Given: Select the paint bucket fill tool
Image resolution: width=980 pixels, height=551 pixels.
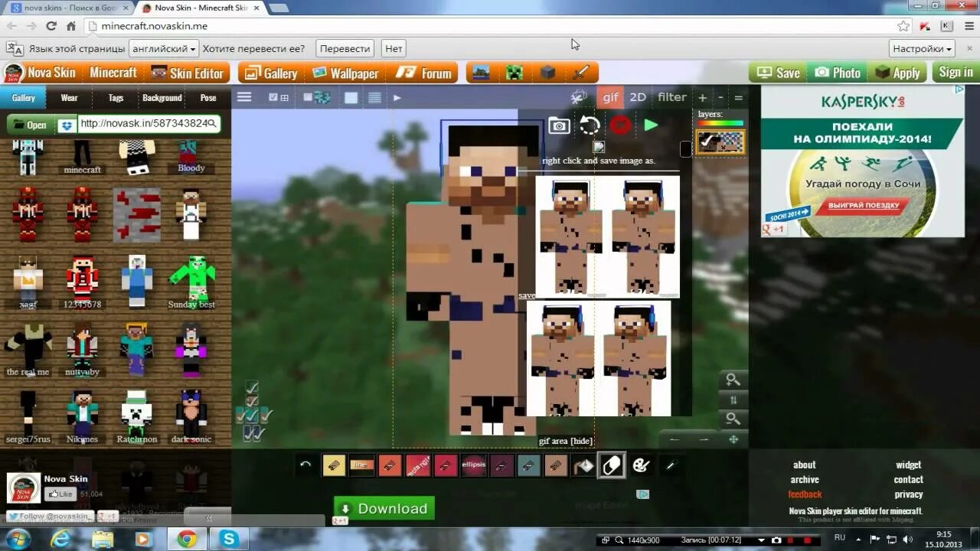Looking at the screenshot, I should (583, 465).
